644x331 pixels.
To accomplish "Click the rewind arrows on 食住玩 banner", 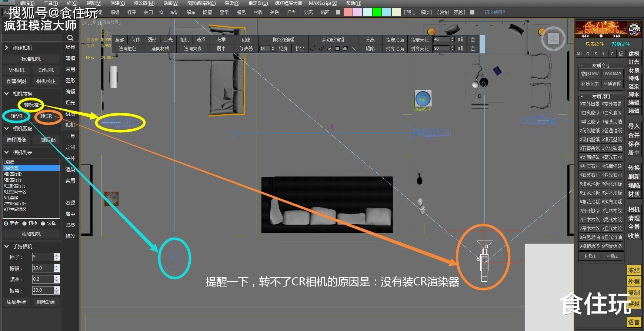I will [x=585, y=36].
